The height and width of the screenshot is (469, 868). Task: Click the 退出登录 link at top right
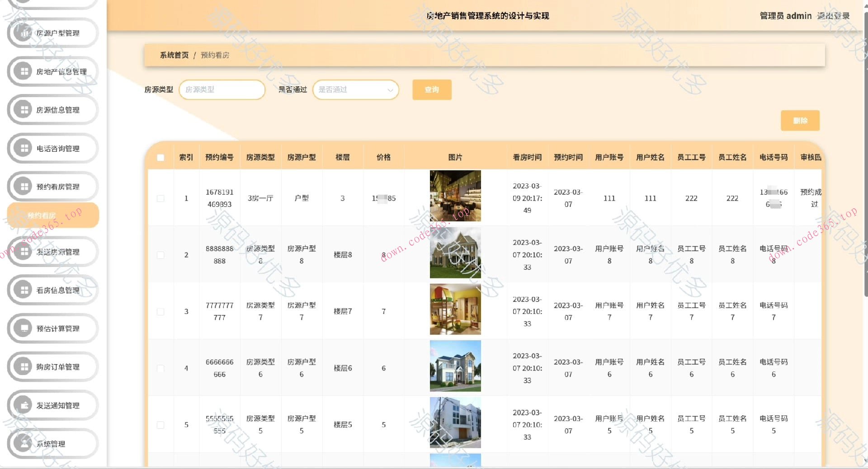pyautogui.click(x=834, y=15)
